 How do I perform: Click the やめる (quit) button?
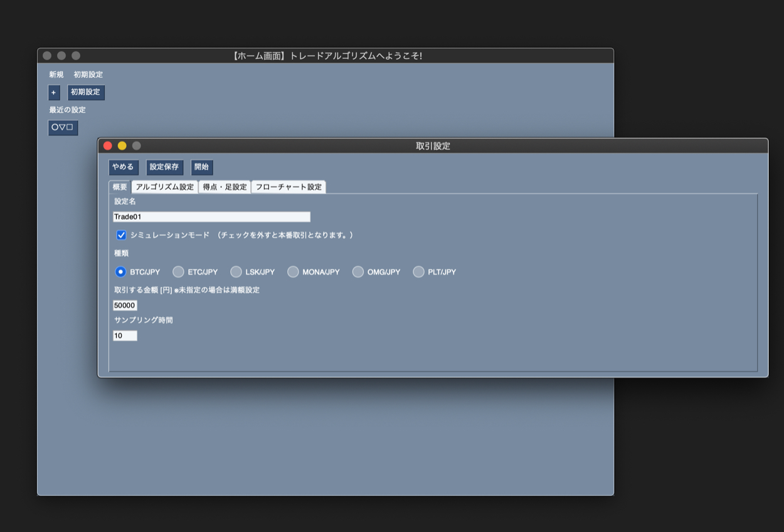[123, 167]
